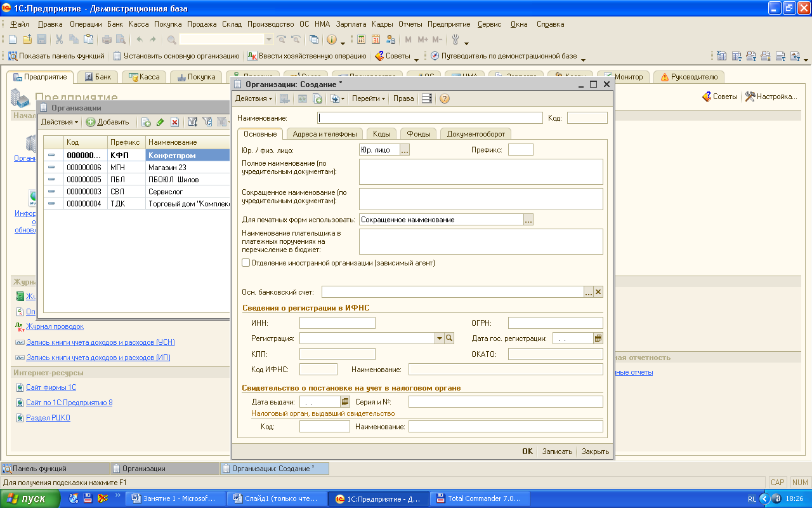Click the Права button in form toolbar

pos(403,98)
